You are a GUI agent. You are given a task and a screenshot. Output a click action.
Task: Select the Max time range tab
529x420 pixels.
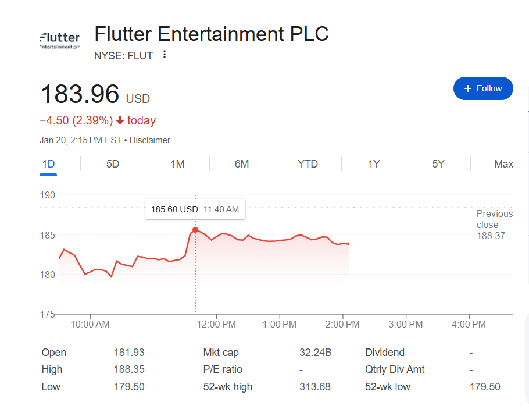click(x=503, y=164)
